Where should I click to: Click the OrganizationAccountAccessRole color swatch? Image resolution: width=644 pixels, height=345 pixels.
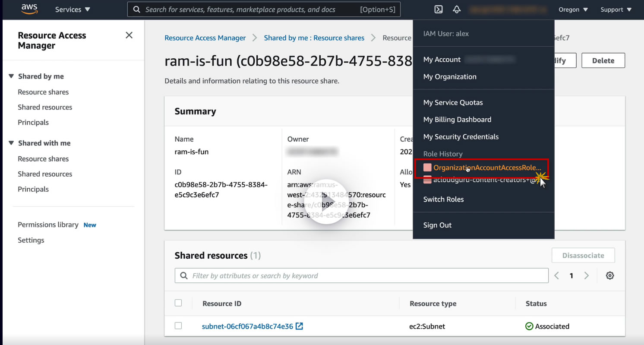pos(427,168)
